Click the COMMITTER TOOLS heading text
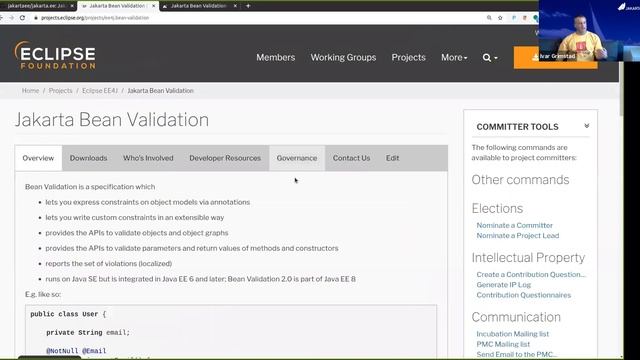The width and height of the screenshot is (640, 360). coord(517,127)
